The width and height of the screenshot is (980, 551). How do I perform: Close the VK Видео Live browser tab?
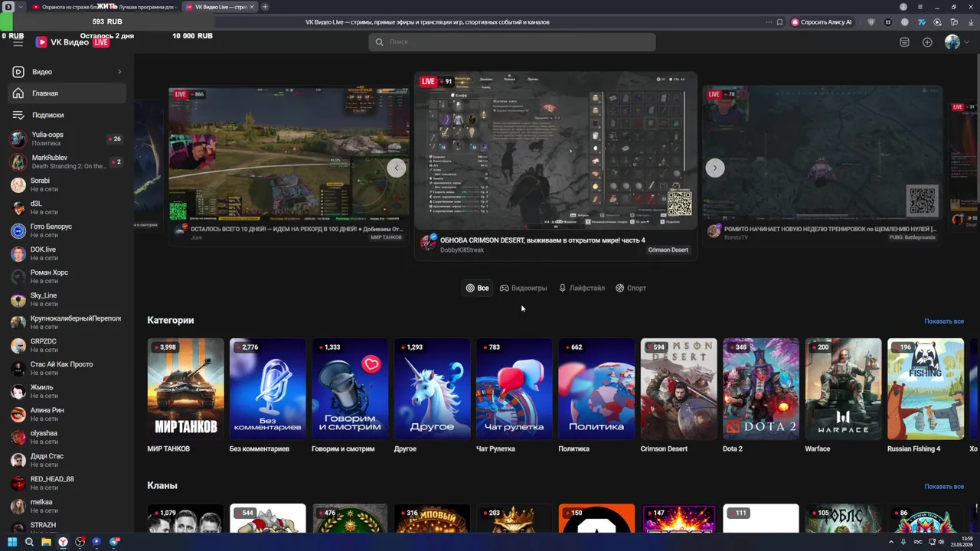[x=252, y=7]
